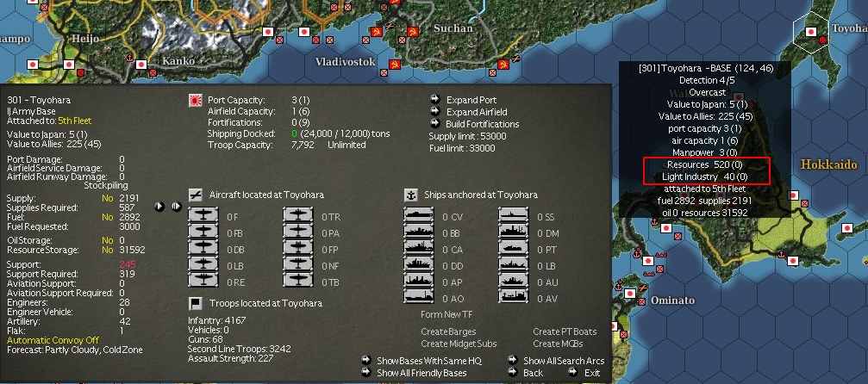Click the Japanese flag marker inside Toyohara hex
Screen dimensions: 868x384
[x=811, y=32]
